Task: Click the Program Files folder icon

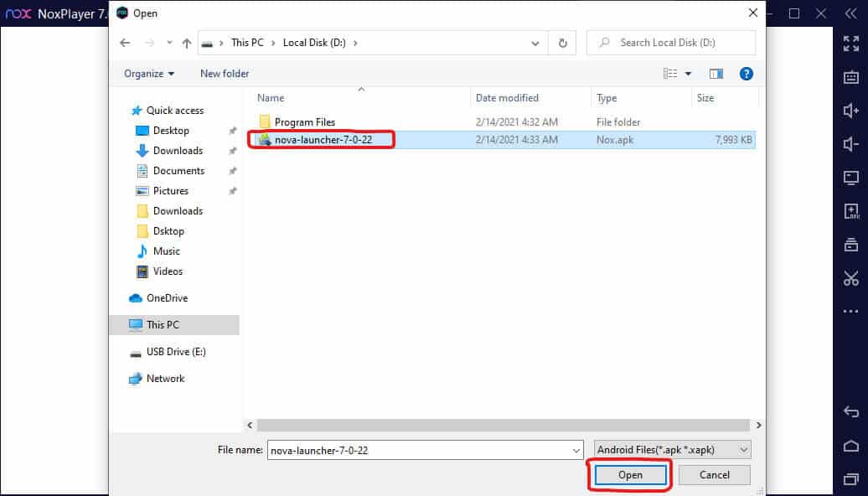Action: [265, 121]
